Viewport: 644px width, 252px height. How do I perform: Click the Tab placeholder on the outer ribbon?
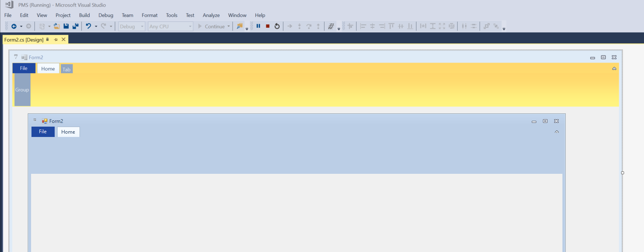[x=67, y=70]
